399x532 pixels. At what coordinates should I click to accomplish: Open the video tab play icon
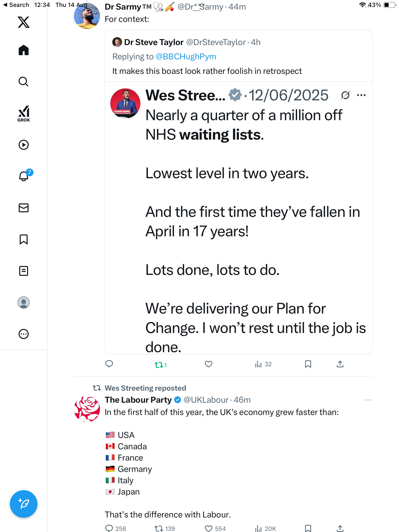click(24, 145)
